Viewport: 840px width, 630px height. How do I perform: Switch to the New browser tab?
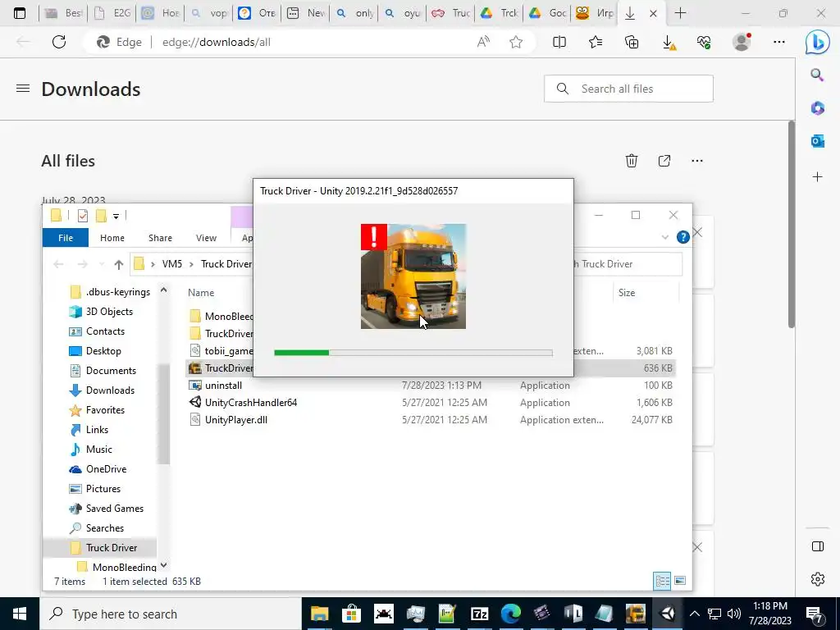[307, 13]
